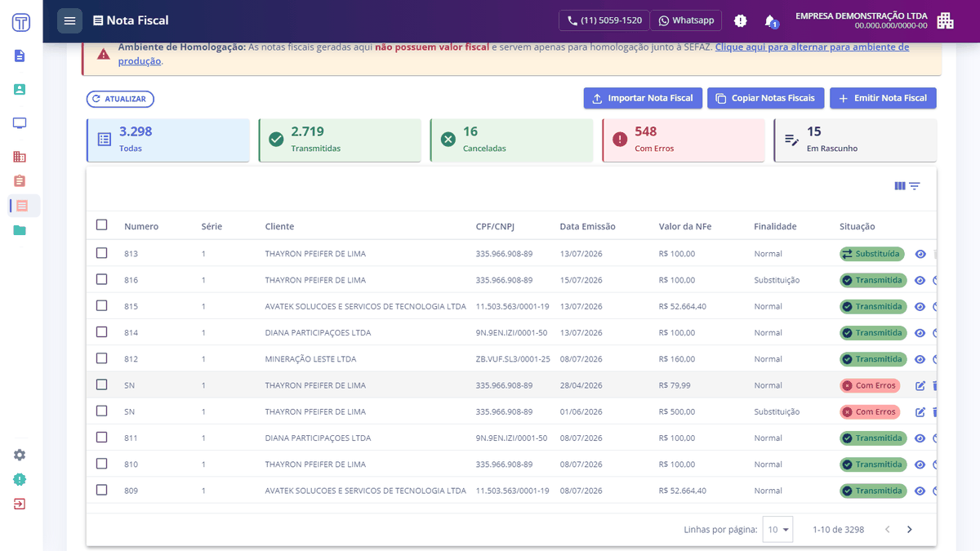The image size is (980, 551).
Task: Go to next page of results
Action: tap(910, 530)
